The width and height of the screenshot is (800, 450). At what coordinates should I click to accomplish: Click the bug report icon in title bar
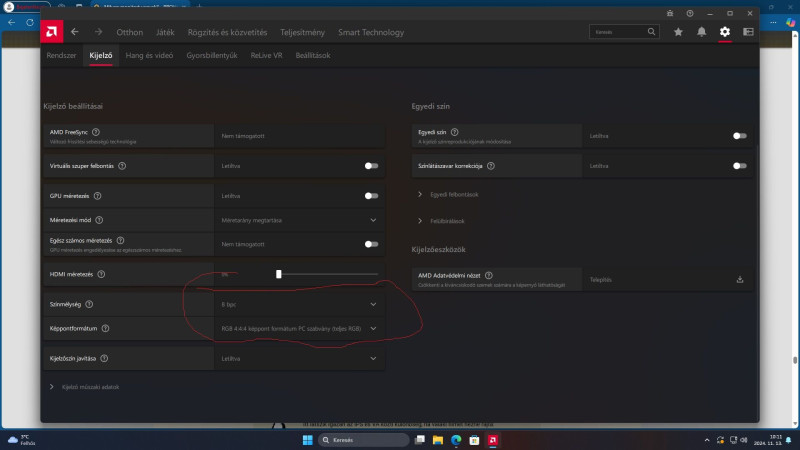(x=670, y=13)
